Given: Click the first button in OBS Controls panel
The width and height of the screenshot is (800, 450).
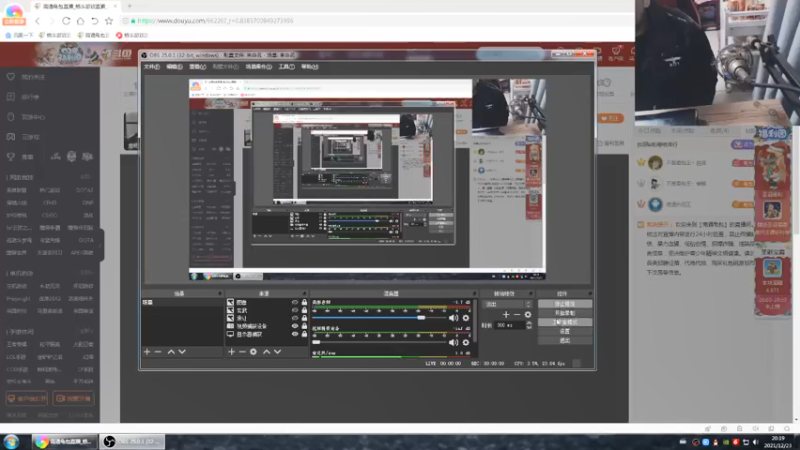Looking at the screenshot, I should click(x=565, y=304).
